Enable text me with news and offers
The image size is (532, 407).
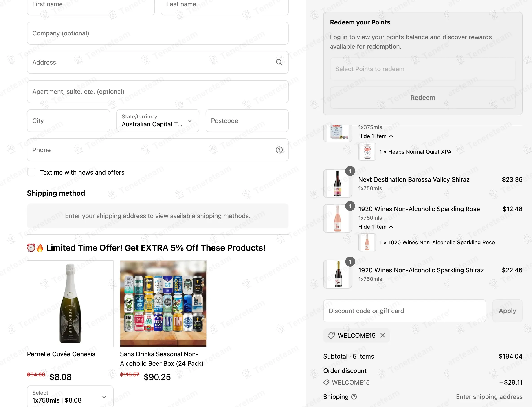click(31, 172)
